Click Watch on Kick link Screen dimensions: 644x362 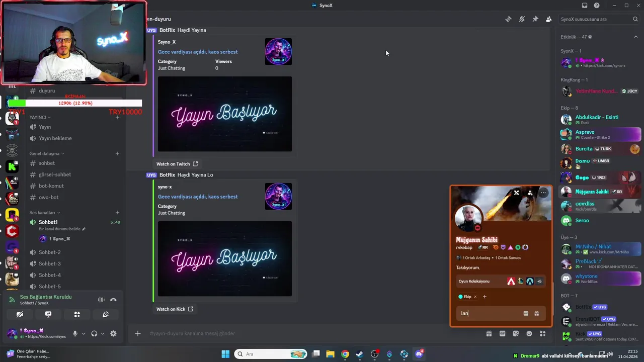pos(175,309)
